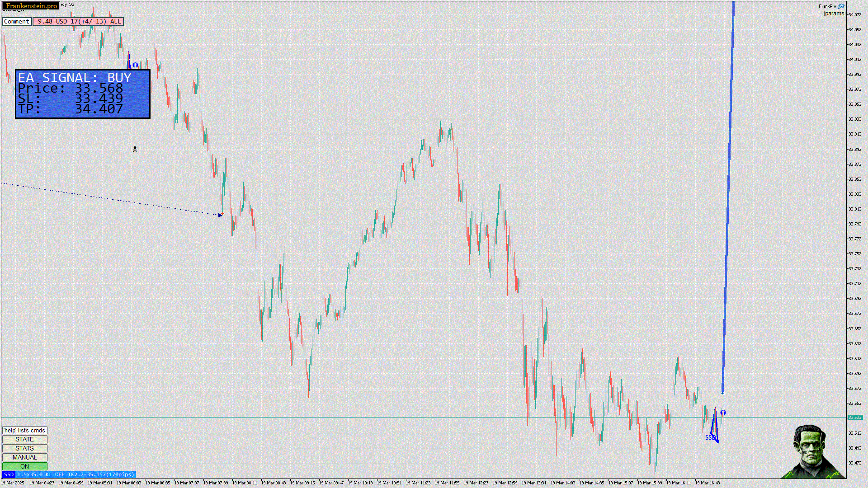This screenshot has height=488, width=868.
Task: Click the 'help' lists cmds input field
Action: click(x=24, y=430)
